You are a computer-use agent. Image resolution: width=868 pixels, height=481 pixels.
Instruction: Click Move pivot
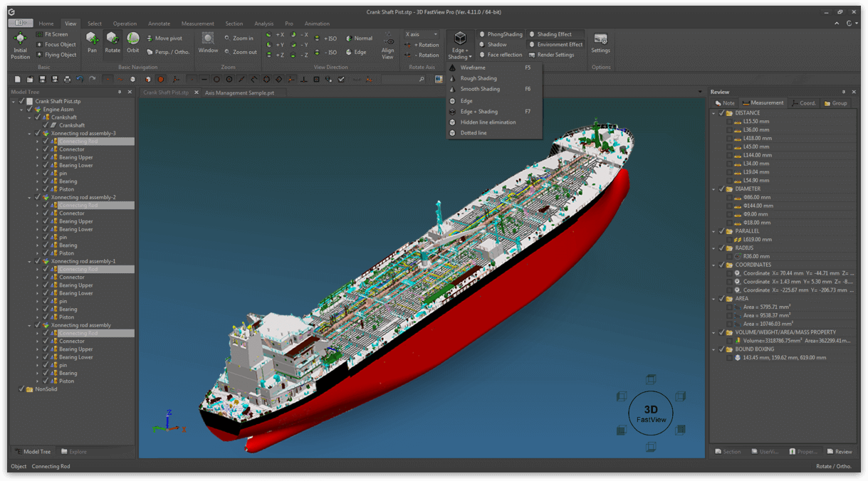point(164,38)
